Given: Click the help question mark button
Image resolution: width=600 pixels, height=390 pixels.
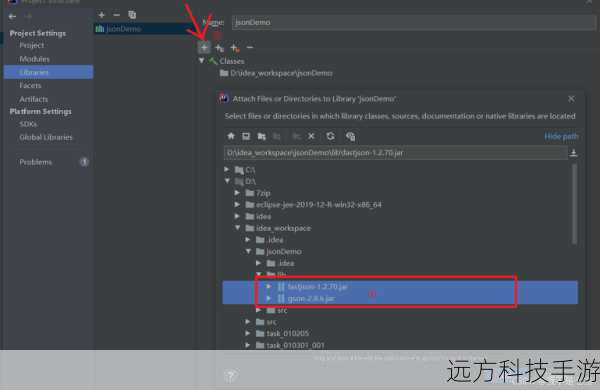Looking at the screenshot, I should (x=230, y=375).
